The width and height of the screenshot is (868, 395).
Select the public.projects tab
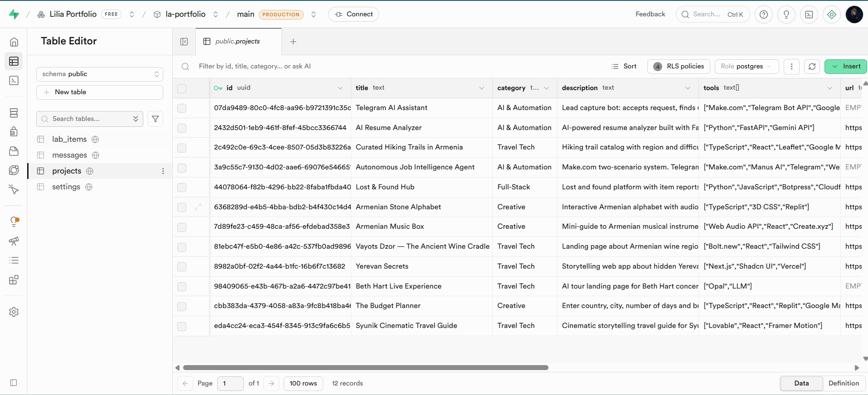click(x=238, y=42)
